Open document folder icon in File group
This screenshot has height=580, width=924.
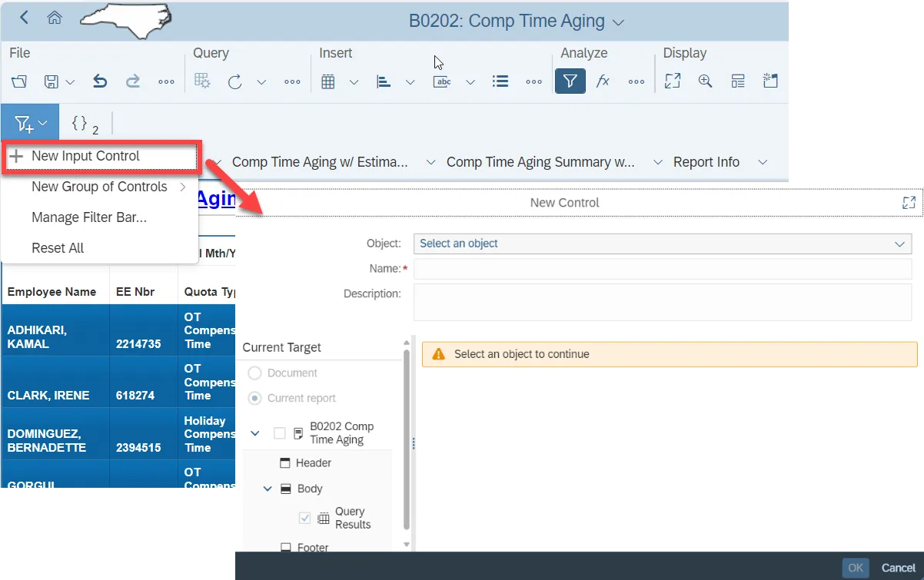19,81
